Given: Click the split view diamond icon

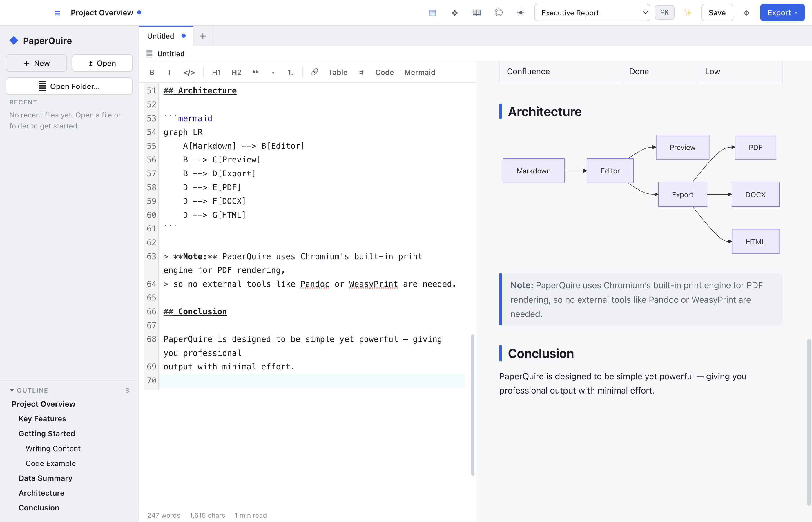Looking at the screenshot, I should point(454,13).
